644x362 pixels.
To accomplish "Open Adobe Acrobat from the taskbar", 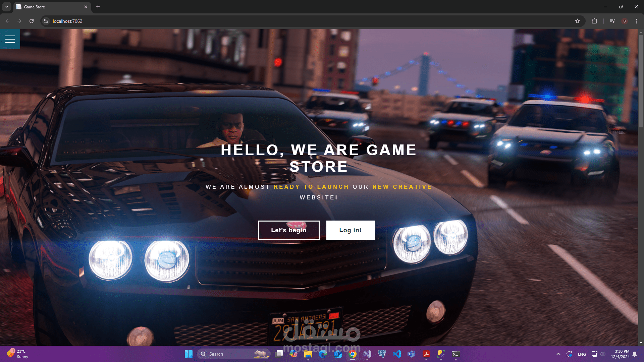I will (426, 354).
